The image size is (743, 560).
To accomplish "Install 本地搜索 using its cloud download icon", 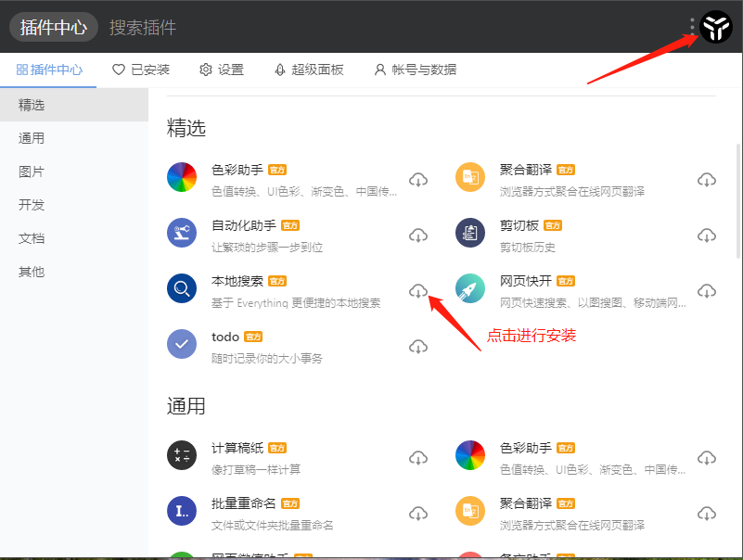I will (418, 291).
